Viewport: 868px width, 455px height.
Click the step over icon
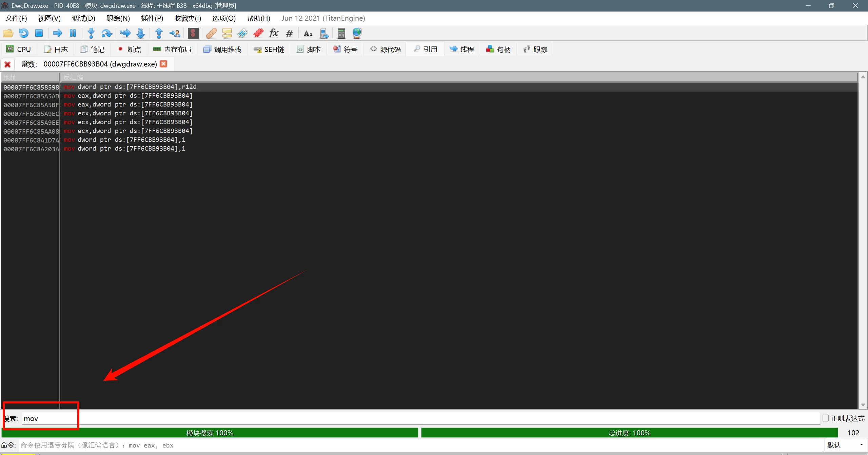(x=106, y=33)
